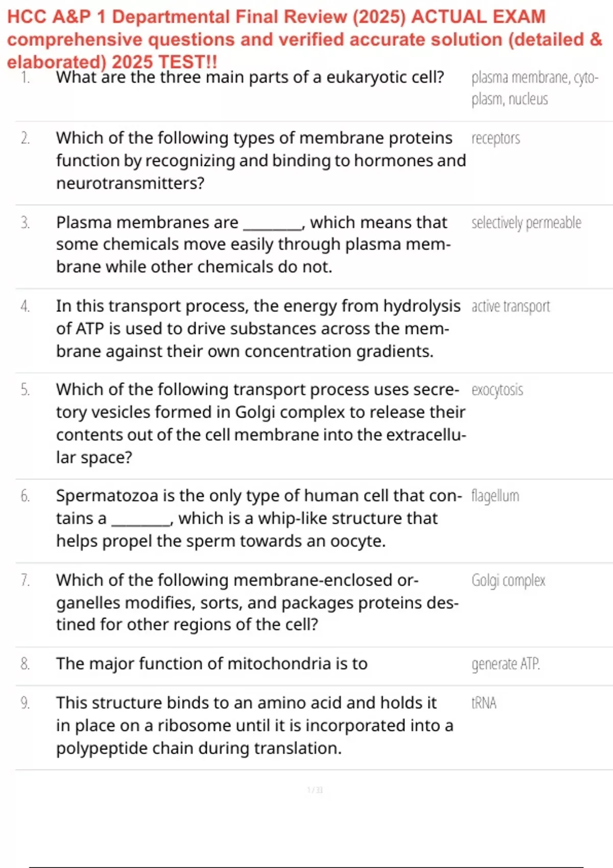The image size is (613, 868).
Task: Click the mitochondria major function question
Action: (x=211, y=664)
